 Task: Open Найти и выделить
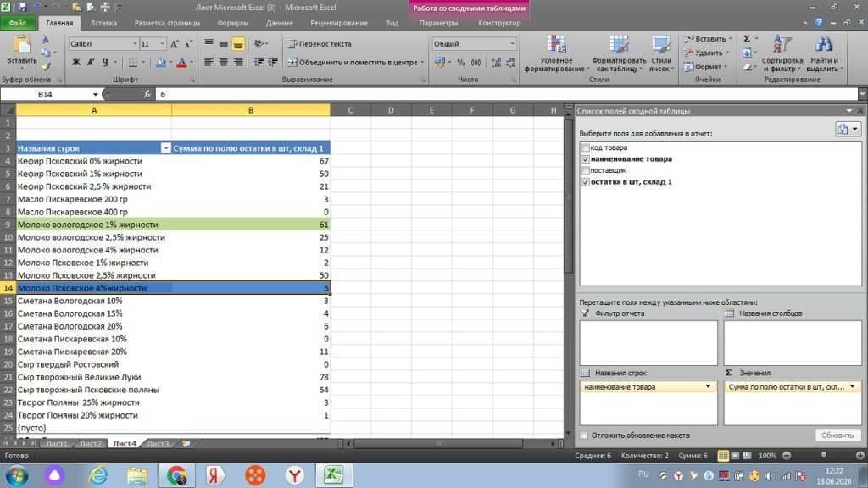(824, 53)
